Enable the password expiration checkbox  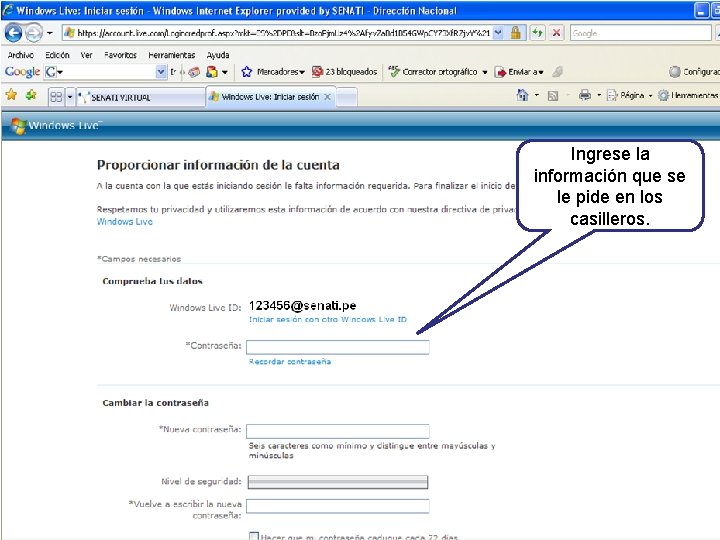[x=254, y=536]
